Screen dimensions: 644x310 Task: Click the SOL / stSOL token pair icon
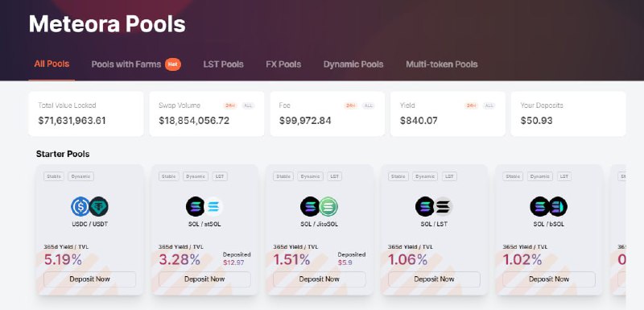tap(204, 206)
